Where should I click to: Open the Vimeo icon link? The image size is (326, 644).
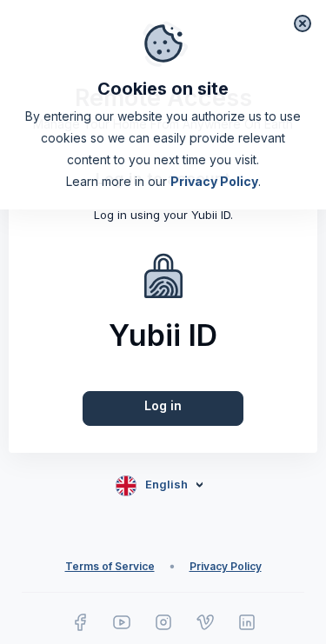click(x=205, y=622)
